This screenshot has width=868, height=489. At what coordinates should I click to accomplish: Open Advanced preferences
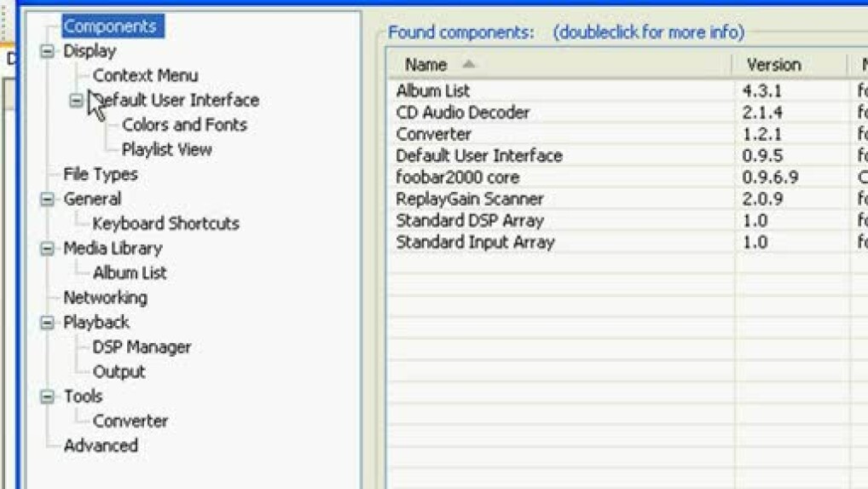point(100,445)
